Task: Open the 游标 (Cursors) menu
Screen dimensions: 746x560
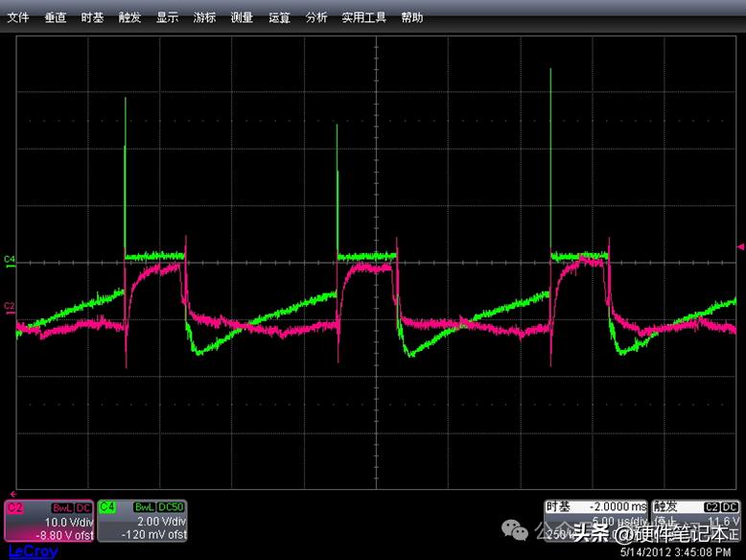Action: tap(204, 17)
